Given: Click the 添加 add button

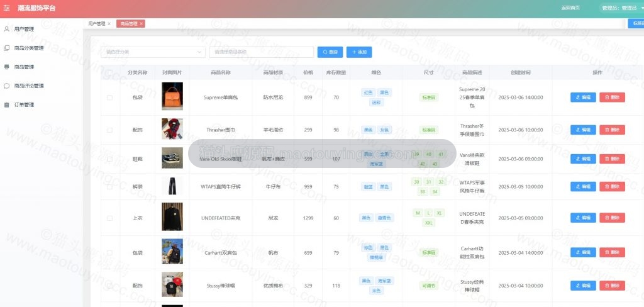Looking at the screenshot, I should coord(359,52).
